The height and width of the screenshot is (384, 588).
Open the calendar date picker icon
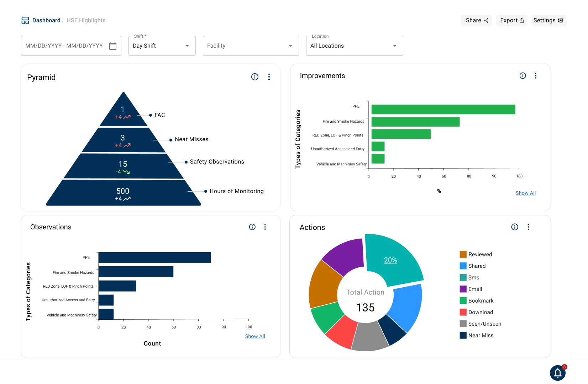[113, 46]
